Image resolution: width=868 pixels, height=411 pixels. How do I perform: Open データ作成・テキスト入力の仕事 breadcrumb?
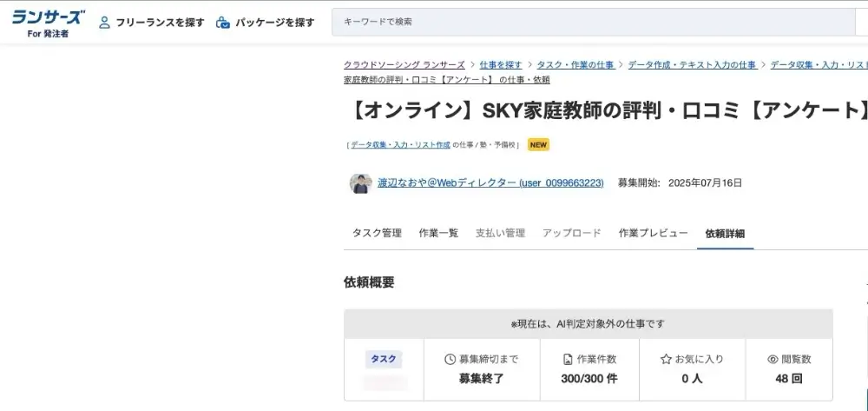[693, 65]
